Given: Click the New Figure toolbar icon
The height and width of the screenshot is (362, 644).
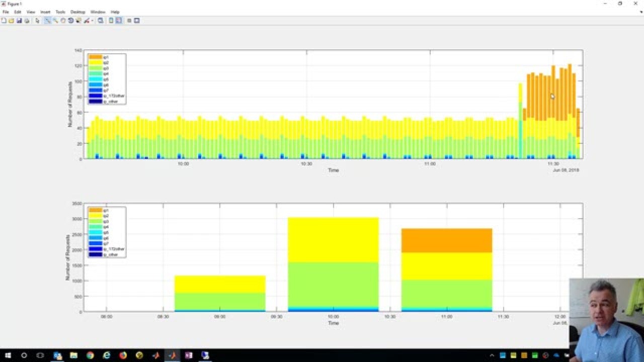Looking at the screenshot, I should pyautogui.click(x=4, y=21).
